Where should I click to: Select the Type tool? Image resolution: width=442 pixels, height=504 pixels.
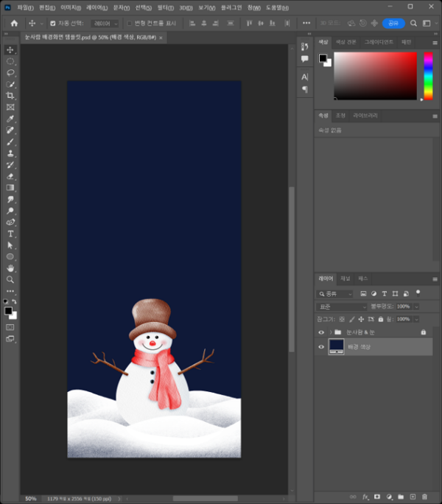[10, 234]
